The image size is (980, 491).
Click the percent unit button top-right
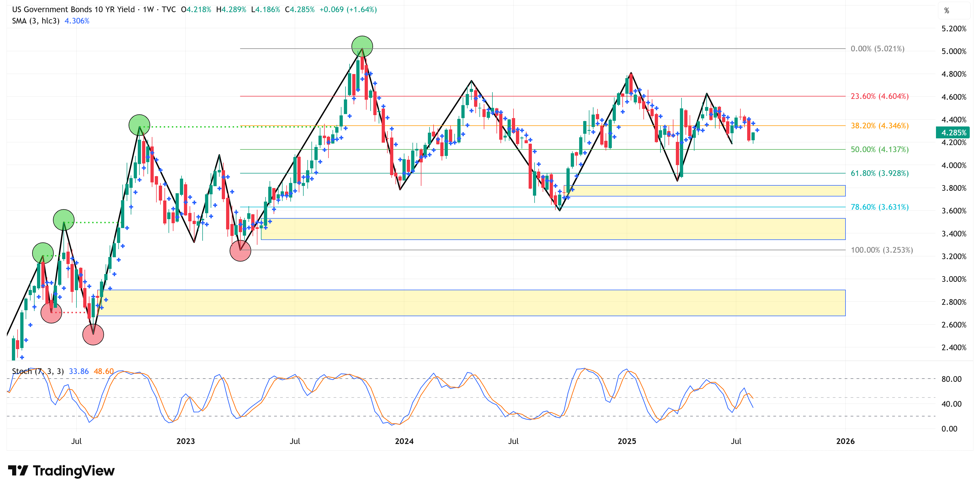[947, 11]
